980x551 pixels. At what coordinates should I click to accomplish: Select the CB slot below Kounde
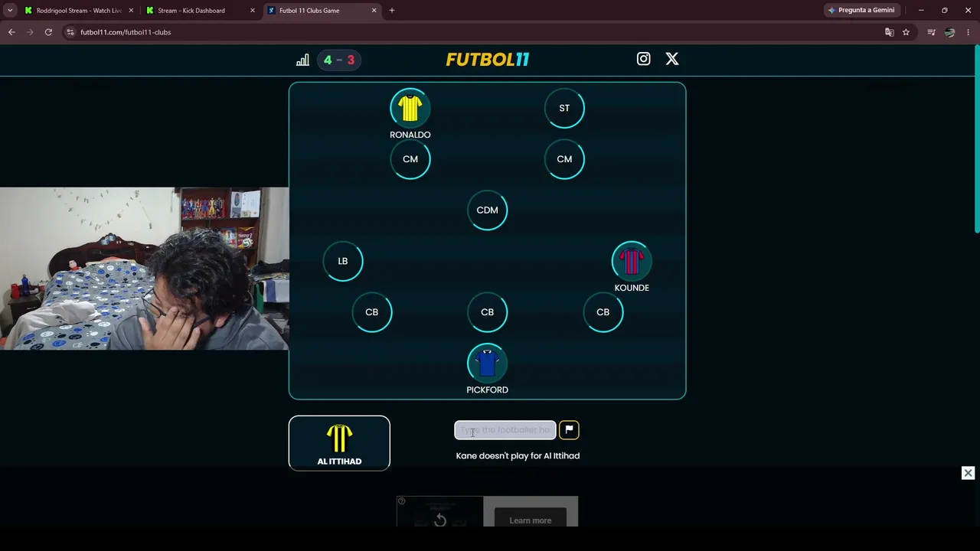coord(603,312)
